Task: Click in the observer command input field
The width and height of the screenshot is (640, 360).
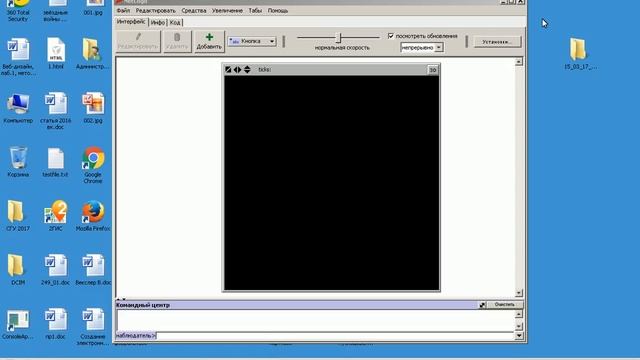Action: tap(336, 336)
